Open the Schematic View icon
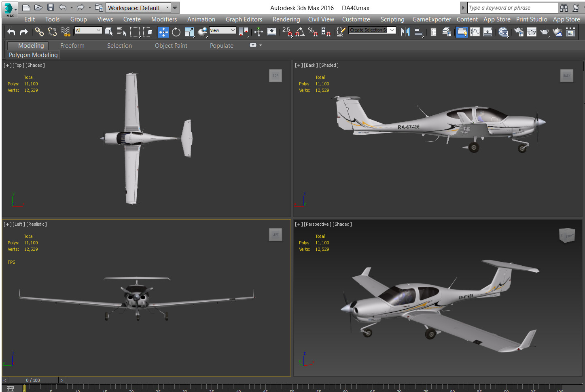Viewport: 585px width, 392px height. [x=488, y=32]
